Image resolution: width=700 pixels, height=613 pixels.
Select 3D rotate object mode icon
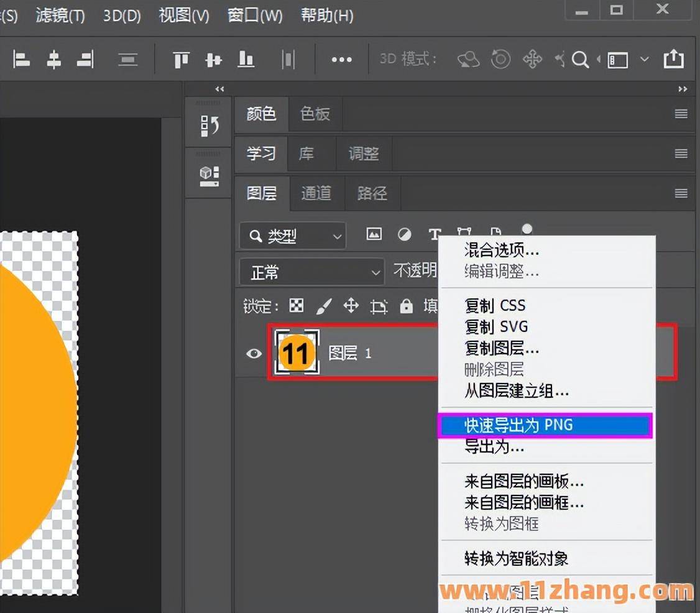click(468, 59)
